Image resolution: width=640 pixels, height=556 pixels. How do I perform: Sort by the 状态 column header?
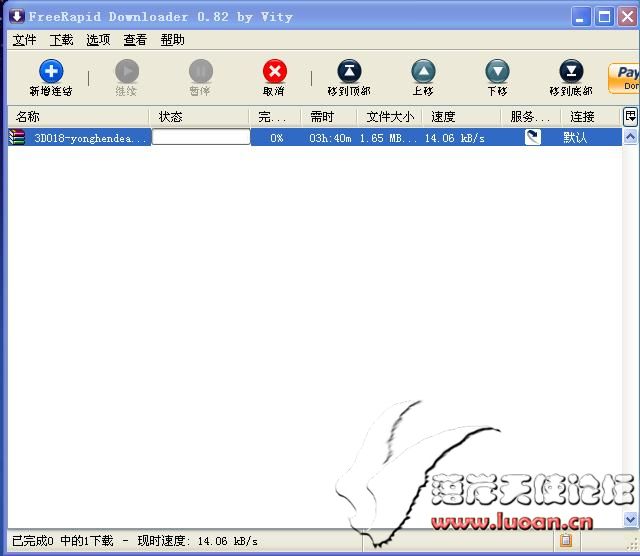point(199,117)
